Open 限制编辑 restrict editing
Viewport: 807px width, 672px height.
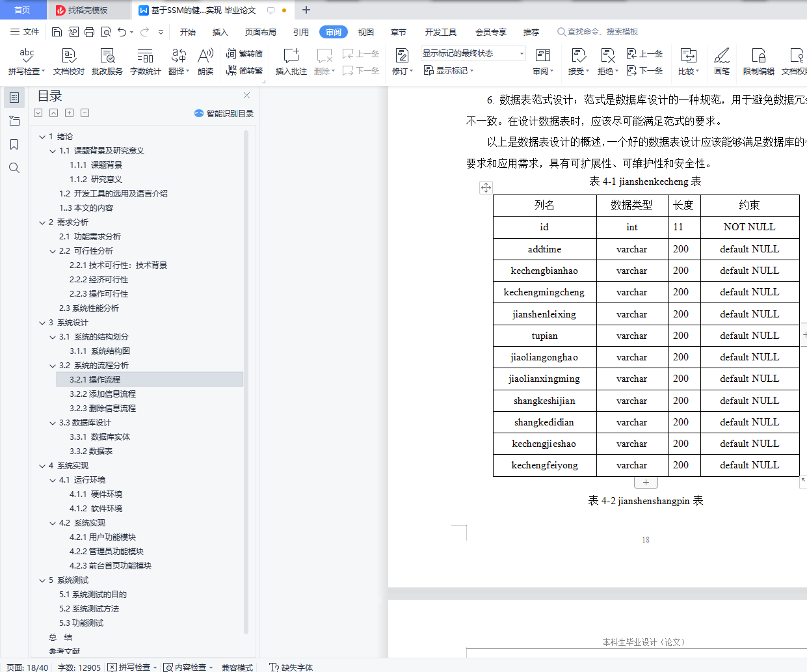coord(759,62)
